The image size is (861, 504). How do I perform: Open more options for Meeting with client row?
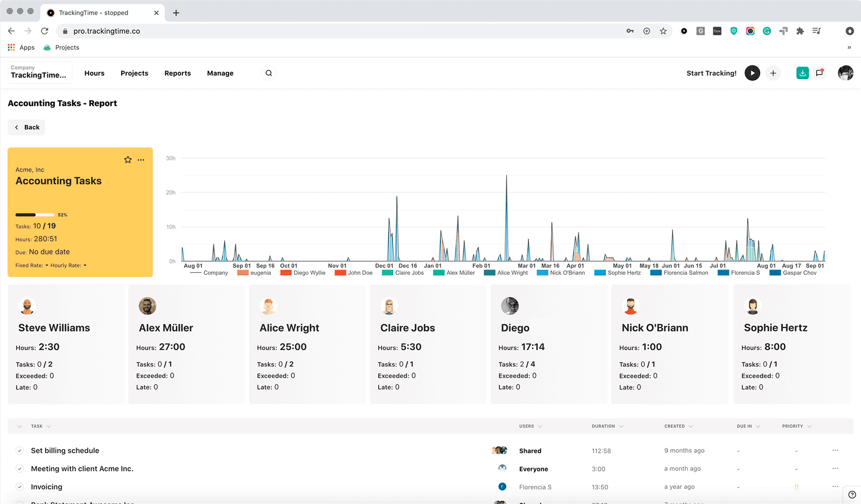point(835,468)
